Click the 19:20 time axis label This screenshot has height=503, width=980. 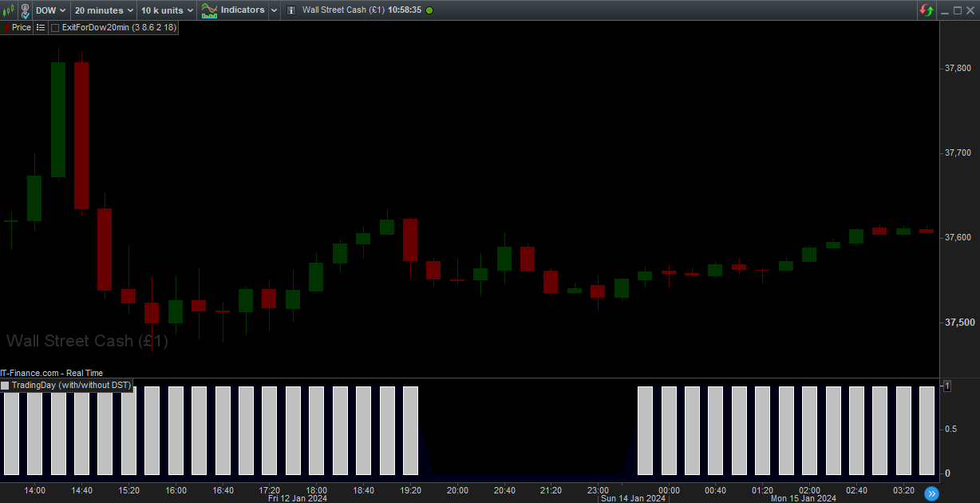pyautogui.click(x=411, y=490)
